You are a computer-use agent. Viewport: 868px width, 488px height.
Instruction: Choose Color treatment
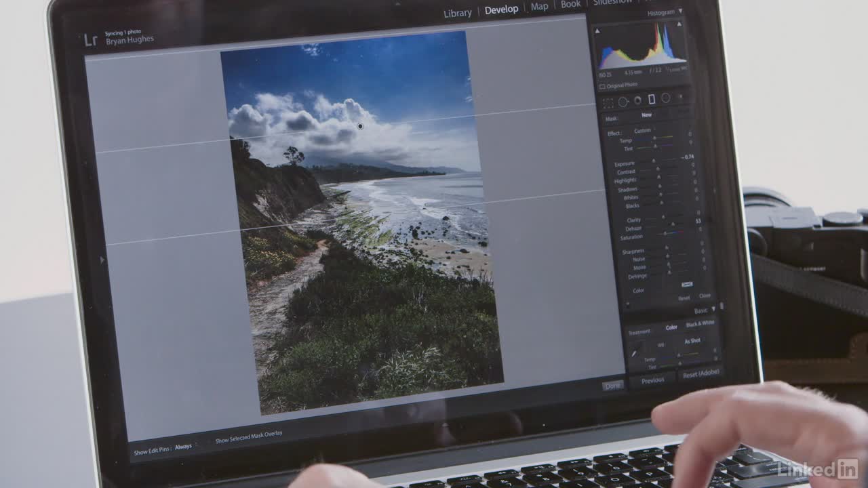pos(671,327)
